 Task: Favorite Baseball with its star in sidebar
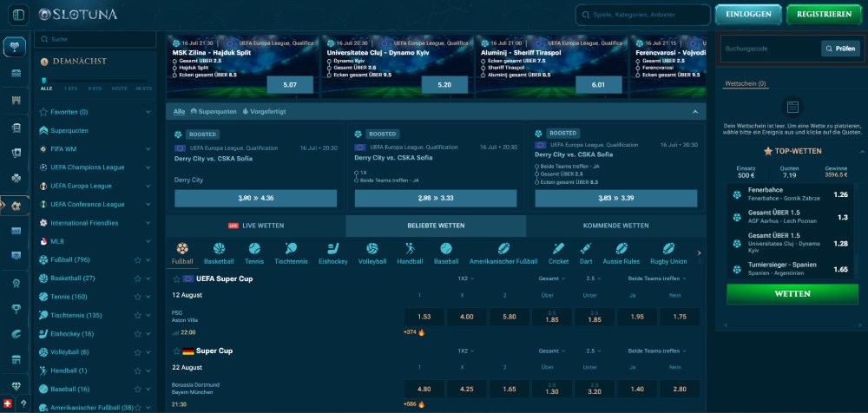[x=137, y=390]
